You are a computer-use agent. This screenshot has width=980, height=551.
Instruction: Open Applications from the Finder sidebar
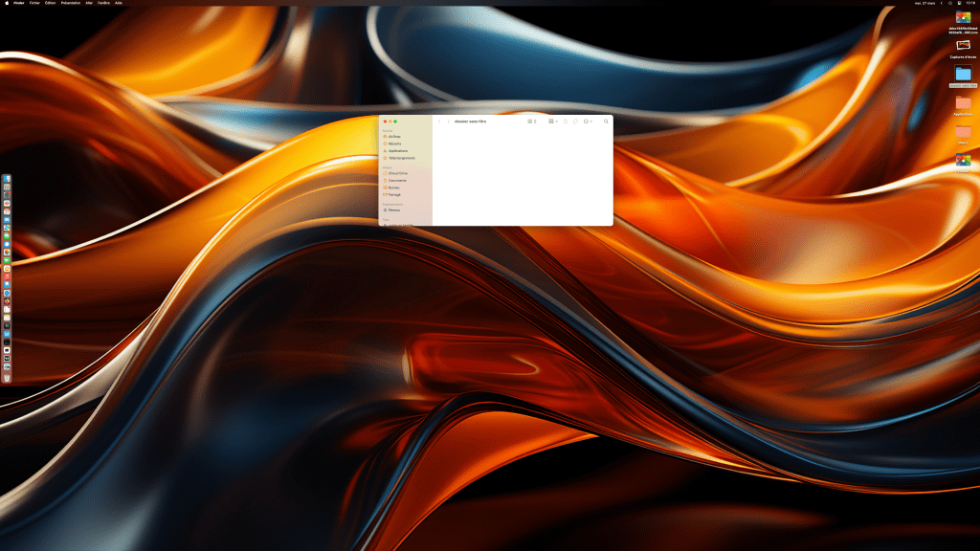click(x=397, y=151)
